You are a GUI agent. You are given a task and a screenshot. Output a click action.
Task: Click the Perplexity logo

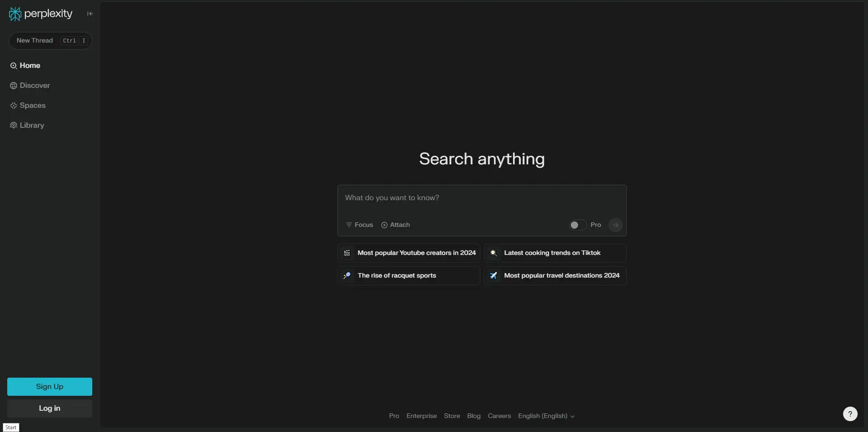click(41, 14)
